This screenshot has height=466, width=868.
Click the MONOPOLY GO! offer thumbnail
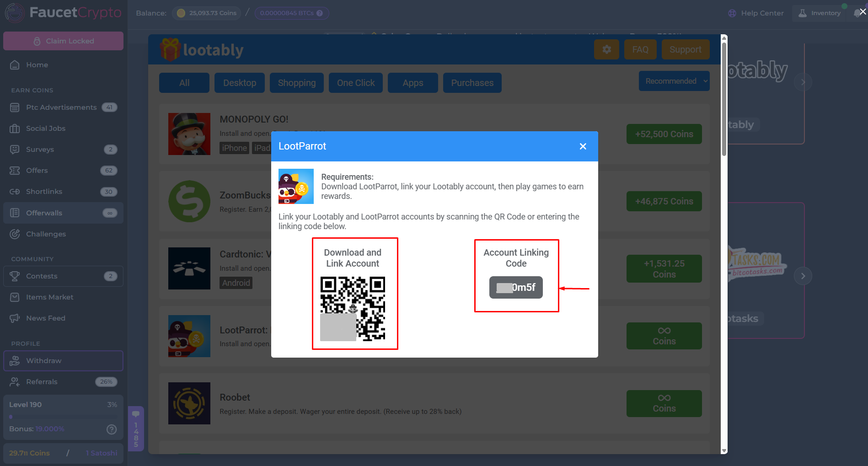pos(189,134)
